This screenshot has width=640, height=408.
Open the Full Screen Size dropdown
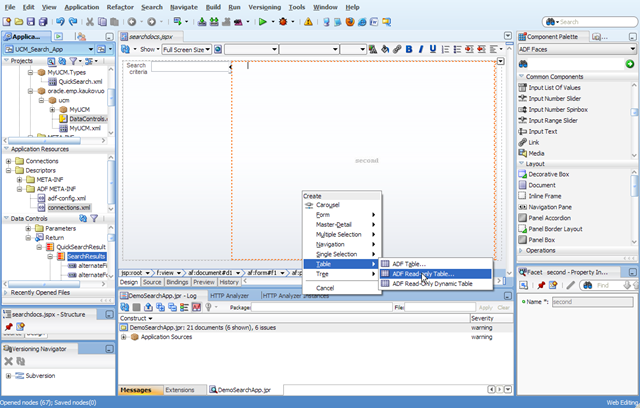click(187, 49)
